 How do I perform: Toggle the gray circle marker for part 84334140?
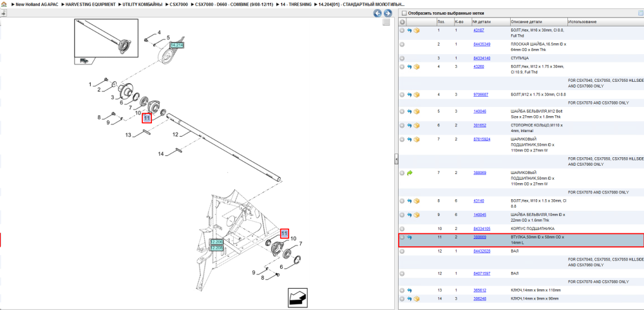(x=402, y=59)
